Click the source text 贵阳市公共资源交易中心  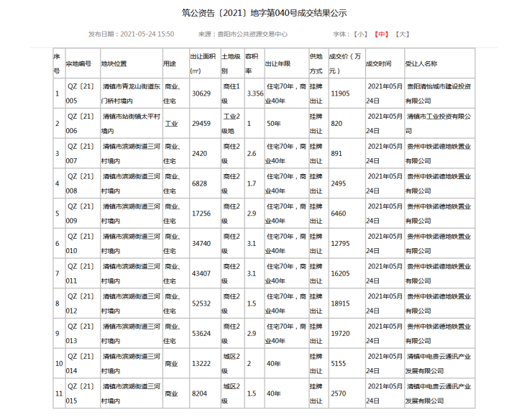coord(252,35)
